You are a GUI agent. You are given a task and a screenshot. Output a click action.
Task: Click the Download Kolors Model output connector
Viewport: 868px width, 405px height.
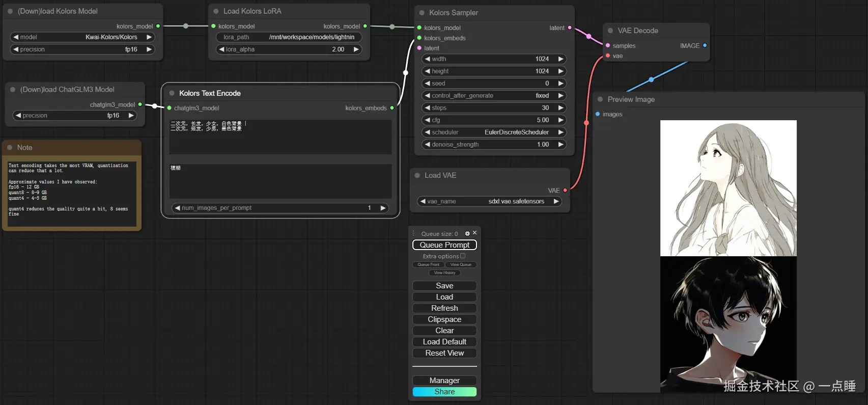(158, 26)
